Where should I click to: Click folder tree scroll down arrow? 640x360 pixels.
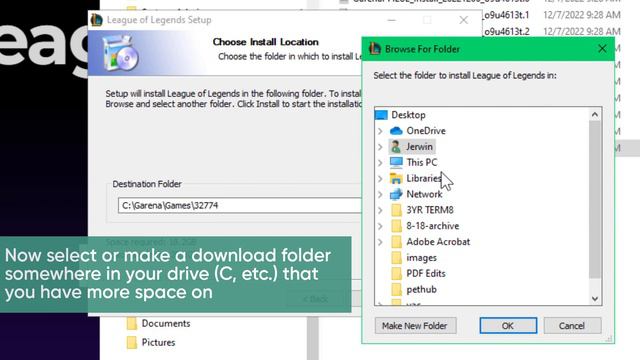[595, 299]
